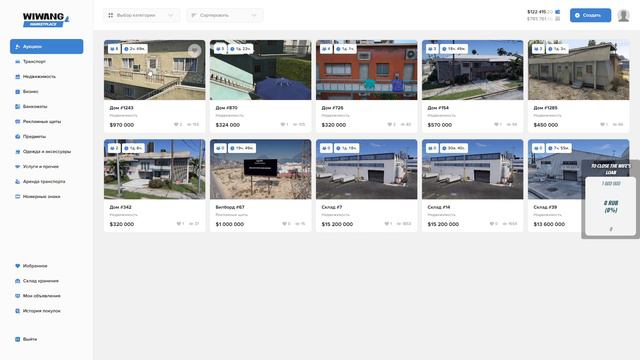This screenshot has height=360, width=640.
Task: Open the Бизнес category
Action: pos(31,91)
